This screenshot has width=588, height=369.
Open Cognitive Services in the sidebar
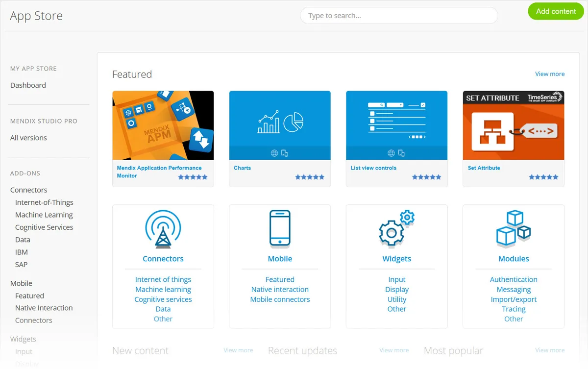(44, 227)
